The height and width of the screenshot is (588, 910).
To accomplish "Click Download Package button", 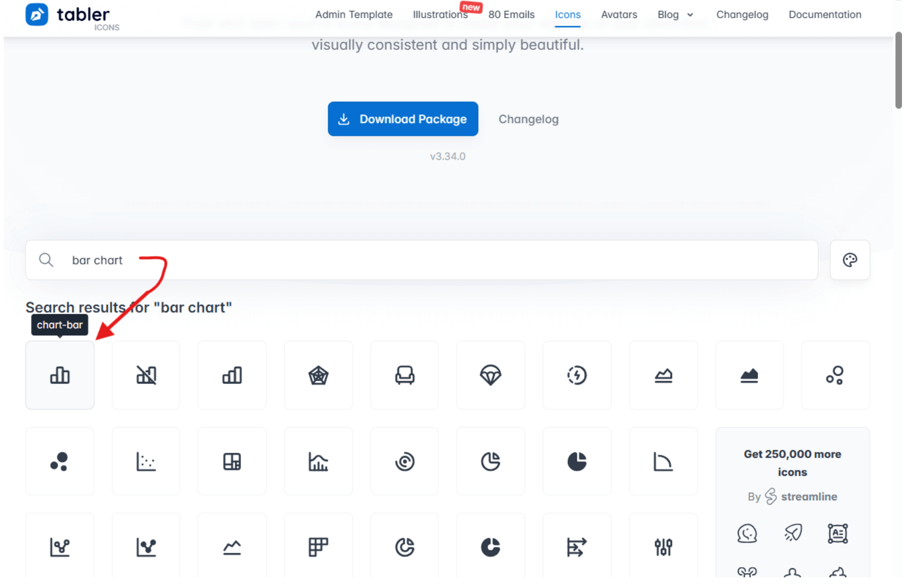I will click(403, 119).
